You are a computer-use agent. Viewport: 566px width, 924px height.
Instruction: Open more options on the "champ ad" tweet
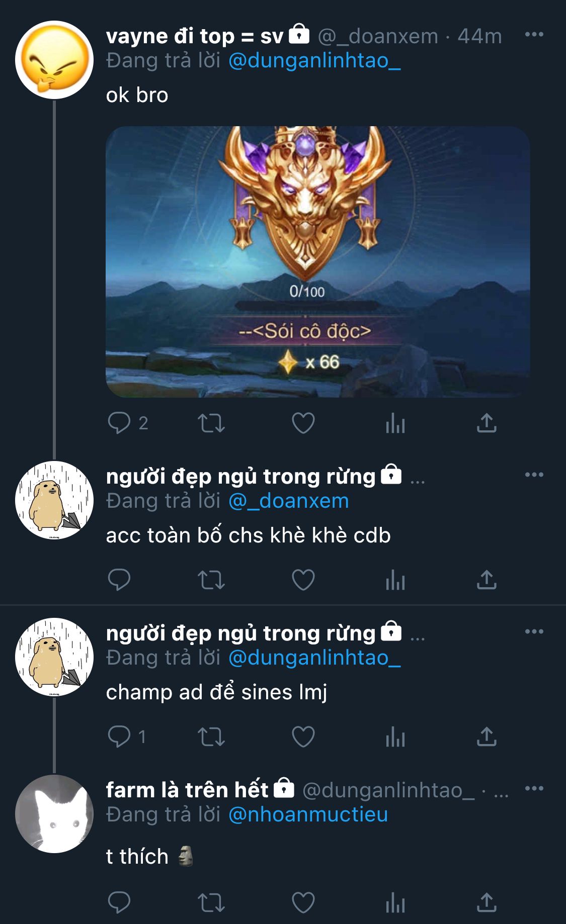tap(534, 631)
